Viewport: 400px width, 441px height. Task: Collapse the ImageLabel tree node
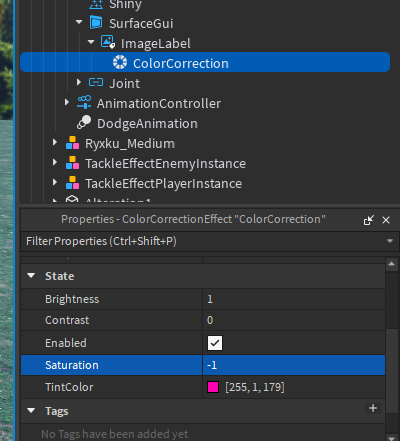91,42
